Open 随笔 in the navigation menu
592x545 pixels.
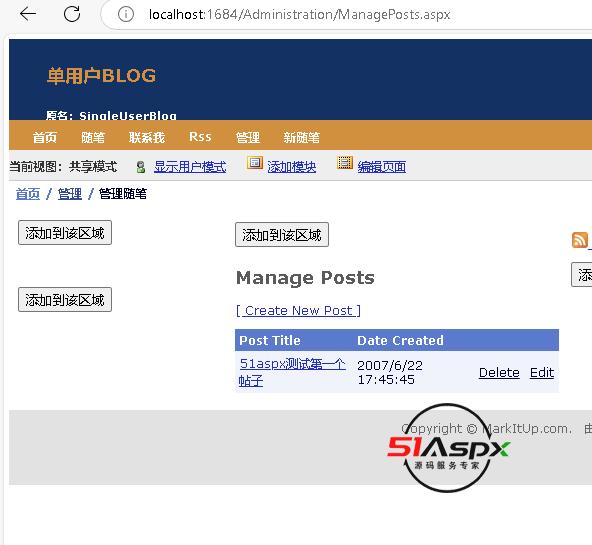pyautogui.click(x=93, y=137)
